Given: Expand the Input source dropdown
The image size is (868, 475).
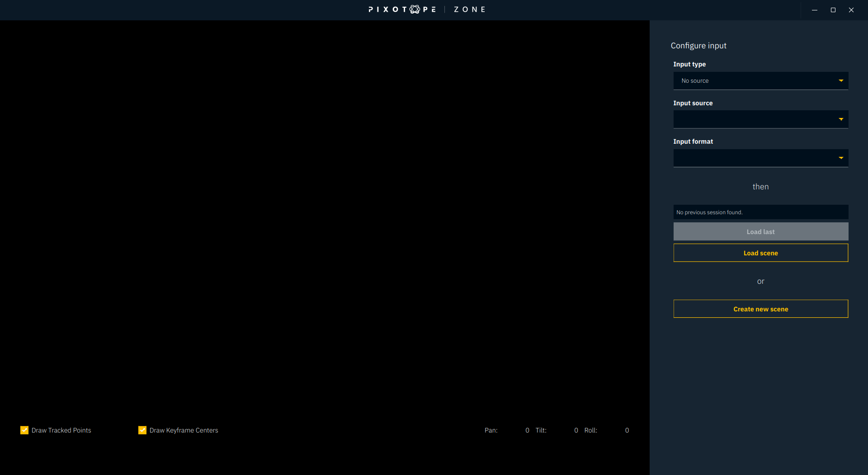Looking at the screenshot, I should tap(760, 119).
